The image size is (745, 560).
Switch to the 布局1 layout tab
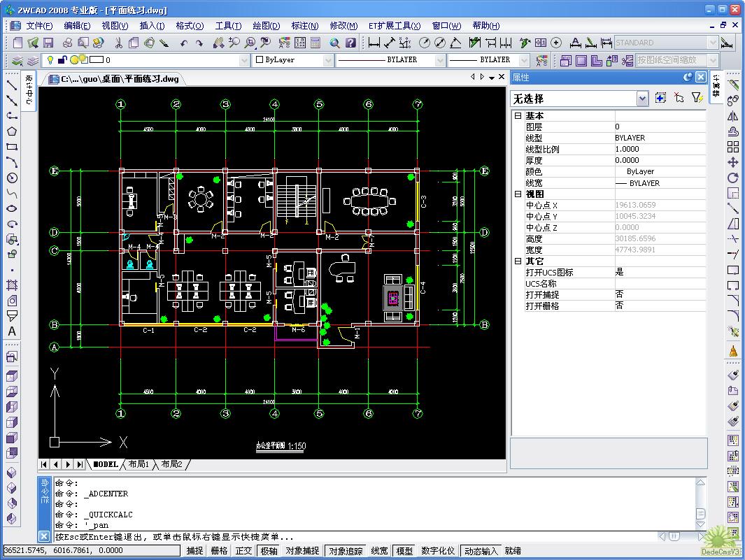coord(137,464)
